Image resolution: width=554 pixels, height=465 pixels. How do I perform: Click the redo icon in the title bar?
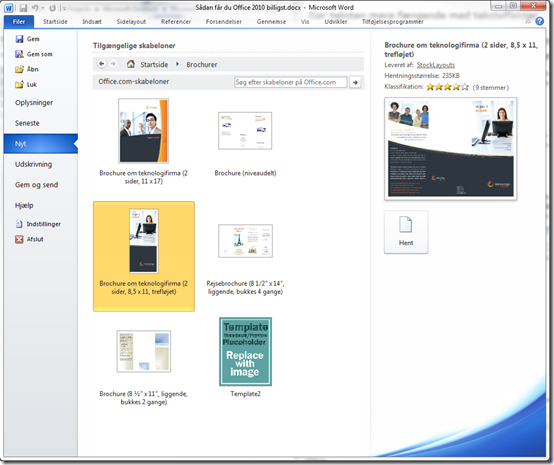[x=52, y=8]
